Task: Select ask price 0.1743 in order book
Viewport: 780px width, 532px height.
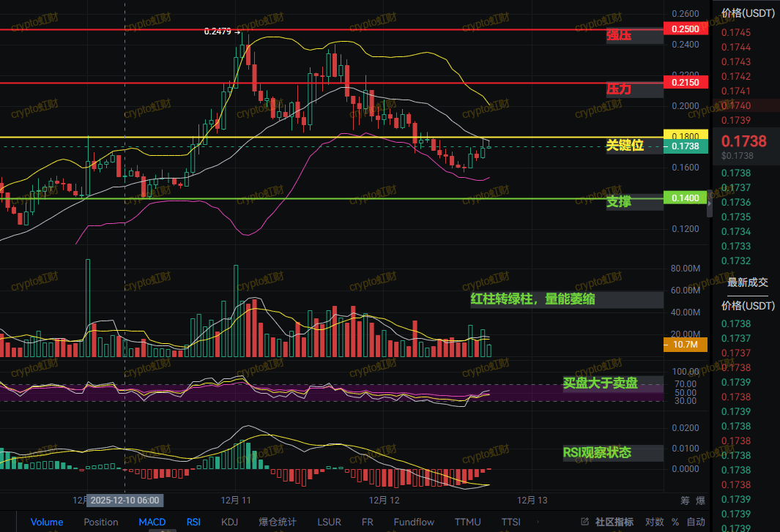Action: [736, 61]
